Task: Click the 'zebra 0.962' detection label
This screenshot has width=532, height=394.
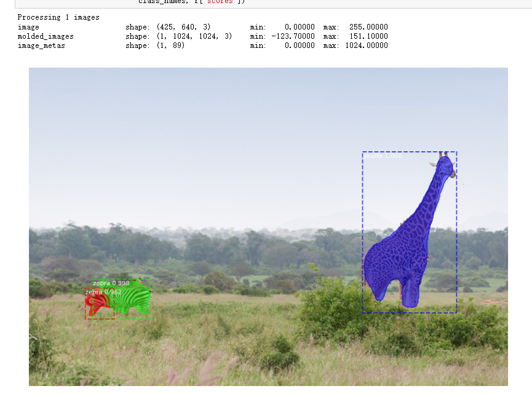Action: 103,292
